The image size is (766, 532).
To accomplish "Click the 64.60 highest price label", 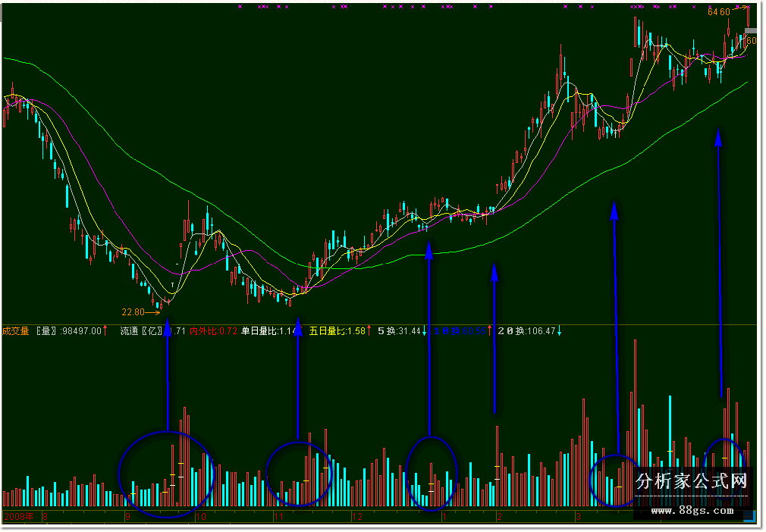I will tap(719, 11).
